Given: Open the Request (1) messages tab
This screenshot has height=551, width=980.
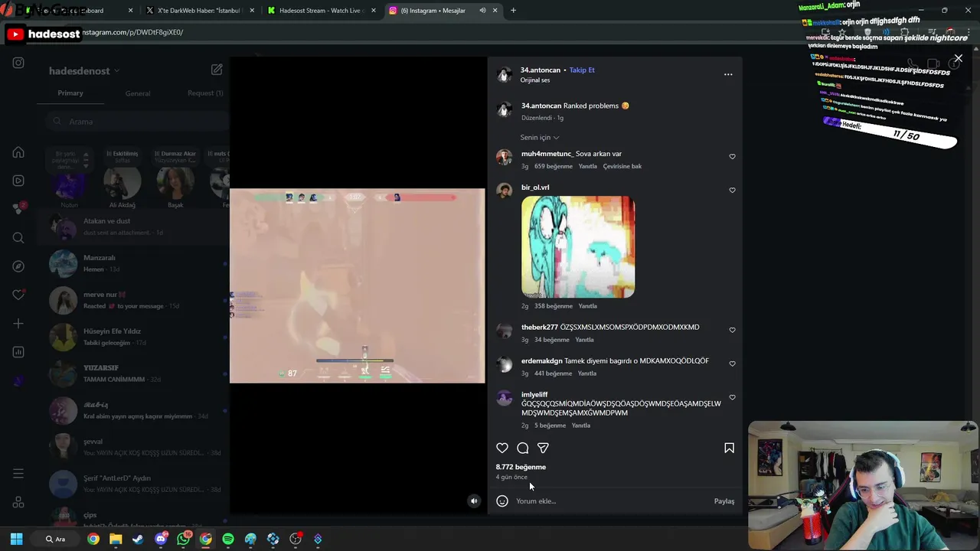Looking at the screenshot, I should coord(205,93).
